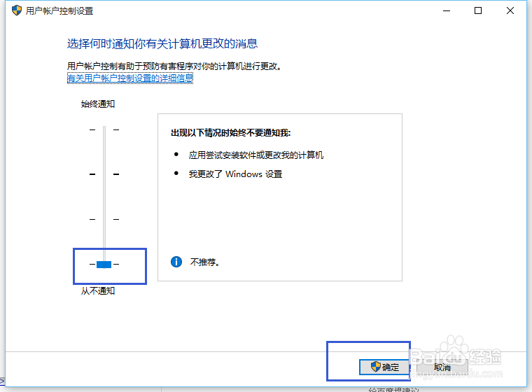Image resolution: width=532 pixels, height=392 pixels.
Task: Click window title 用户帐户控制设置
Action: [59, 11]
